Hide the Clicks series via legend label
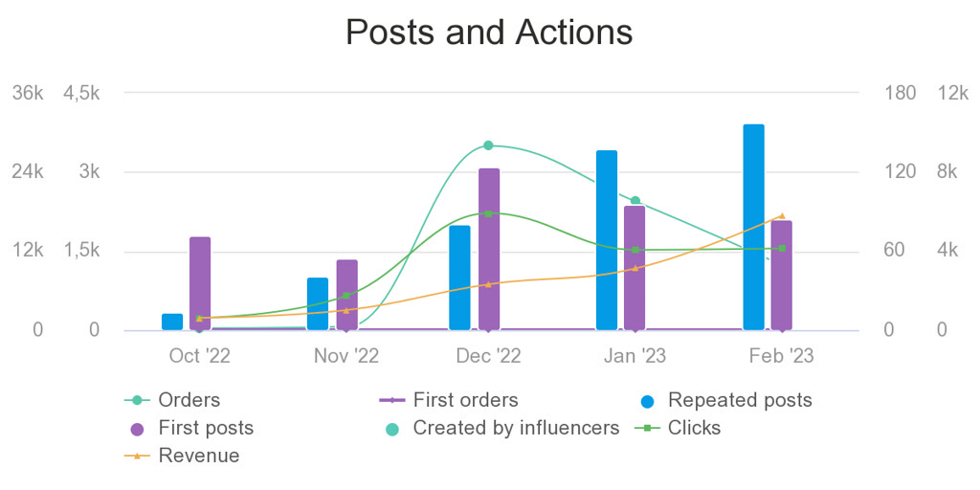The image size is (980, 490). tap(694, 428)
